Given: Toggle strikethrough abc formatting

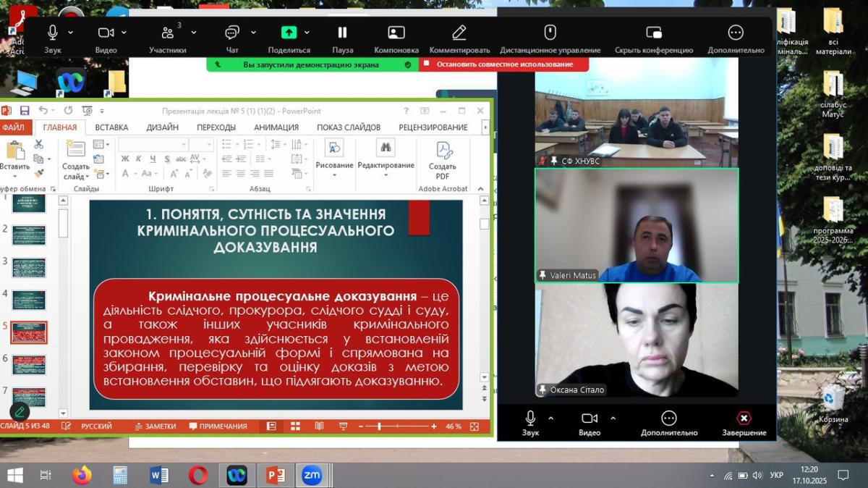Looking at the screenshot, I should [x=182, y=159].
